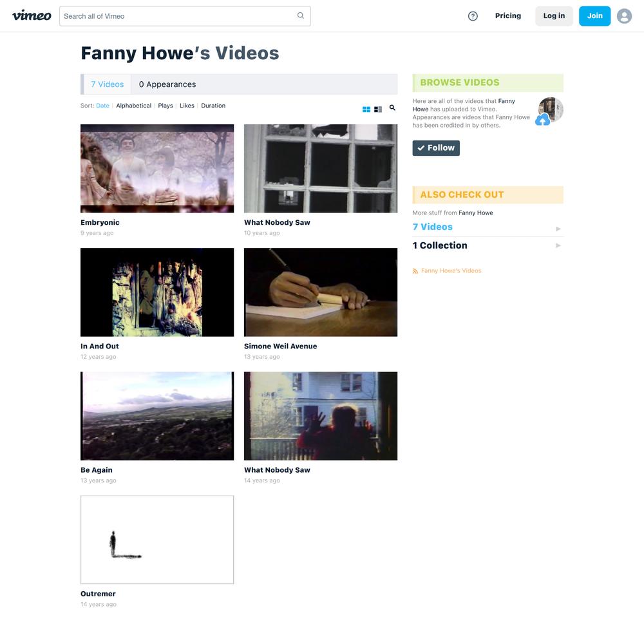644x644 pixels.
Task: Click Fanny Howe name in More stuff line
Action: 476,213
